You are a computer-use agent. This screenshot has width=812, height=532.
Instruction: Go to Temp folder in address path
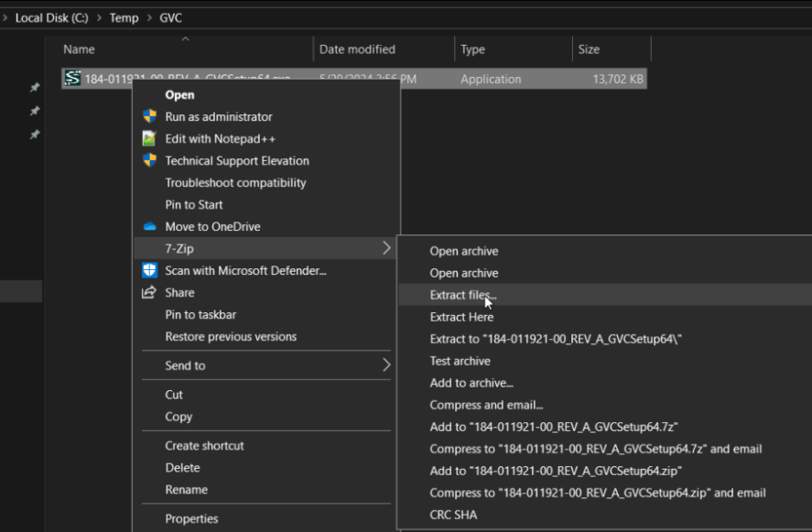124,17
